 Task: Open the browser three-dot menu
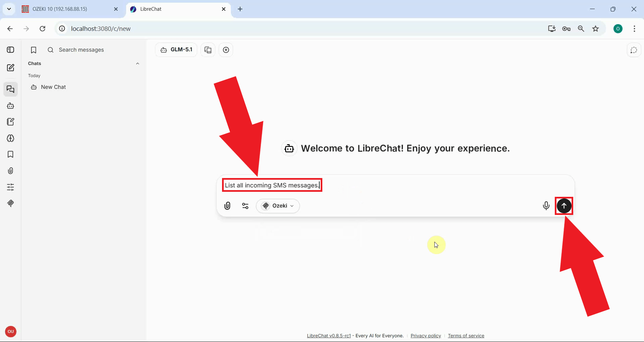(634, 28)
